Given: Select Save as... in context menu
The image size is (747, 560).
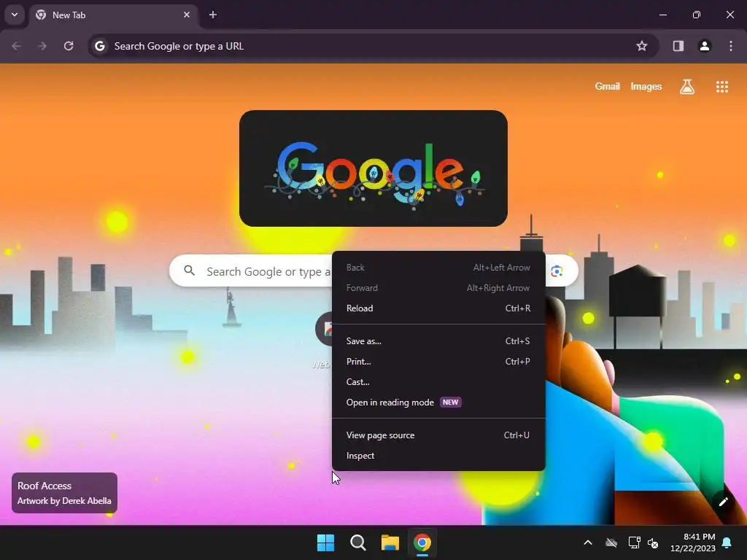Looking at the screenshot, I should [x=438, y=341].
